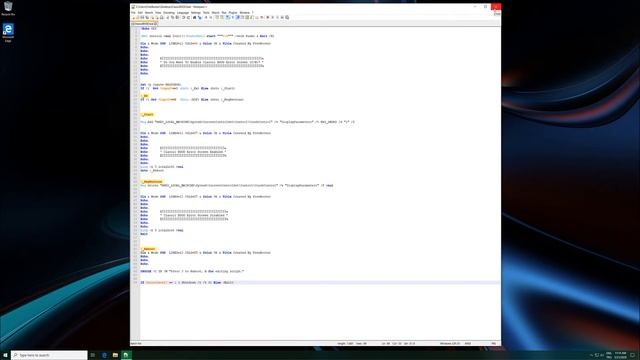
Task: Click the taskbar search box
Action: tap(49, 355)
